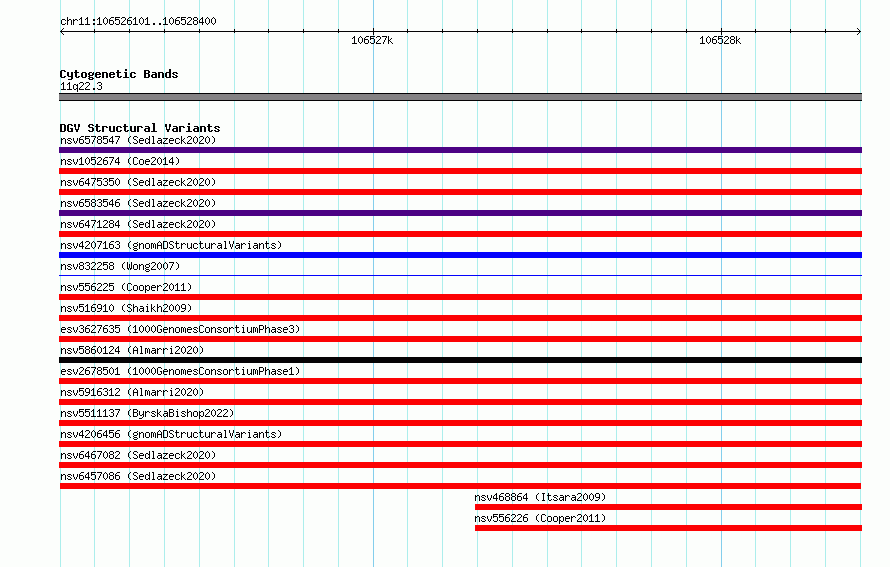890x567 pixels.
Task: Click the red bar under nsv1052674
Action: pyautogui.click(x=460, y=171)
